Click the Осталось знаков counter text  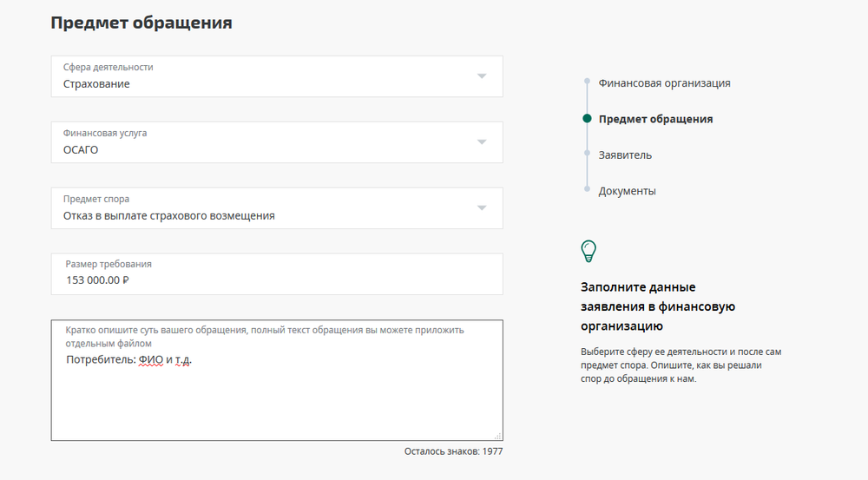pos(453,451)
